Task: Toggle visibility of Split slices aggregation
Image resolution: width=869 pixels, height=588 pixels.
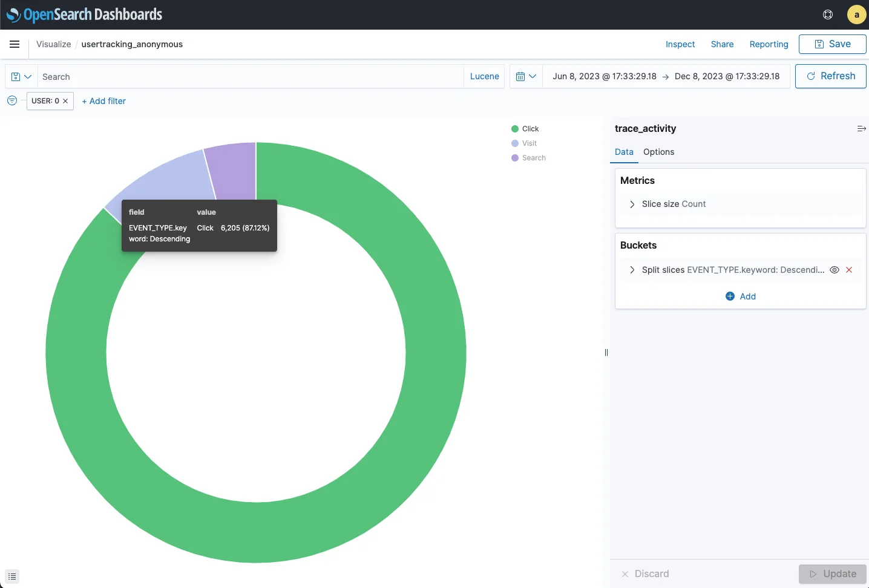Action: tap(835, 270)
